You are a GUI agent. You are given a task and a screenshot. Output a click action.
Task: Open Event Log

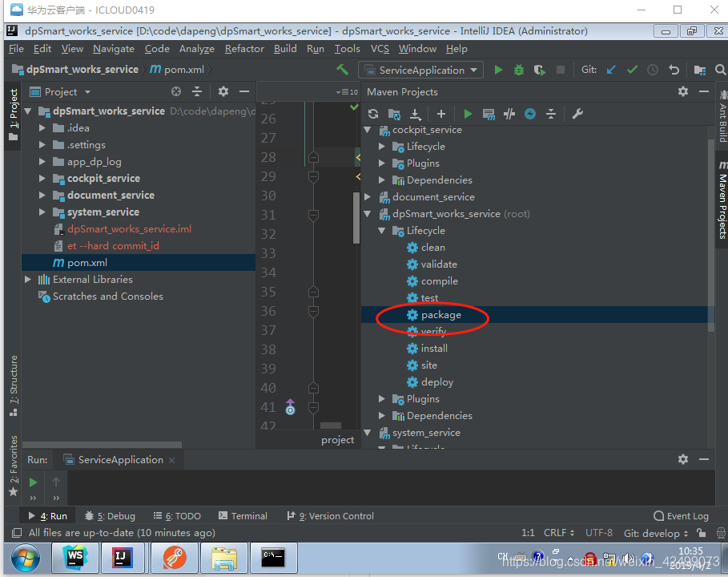(681, 515)
